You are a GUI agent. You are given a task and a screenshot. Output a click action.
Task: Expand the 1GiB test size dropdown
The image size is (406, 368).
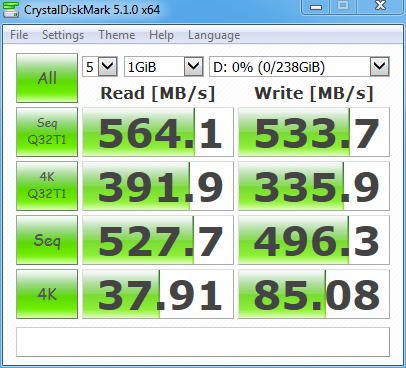[x=193, y=67]
